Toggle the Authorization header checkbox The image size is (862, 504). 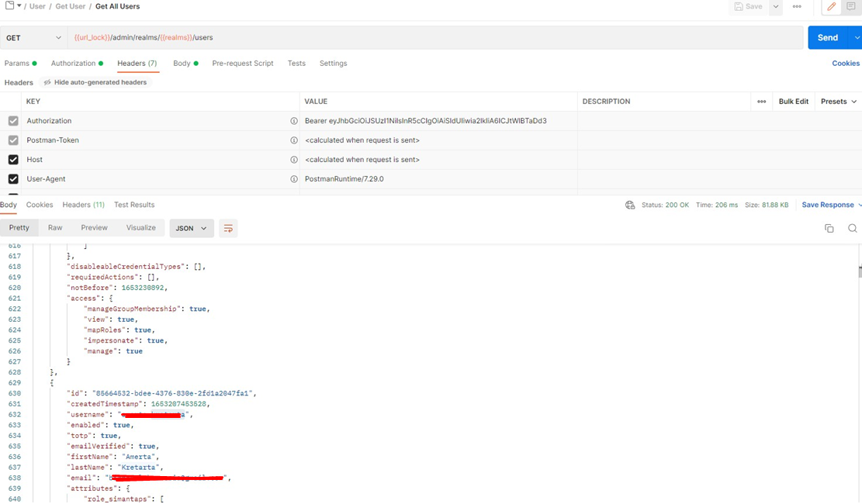click(13, 121)
